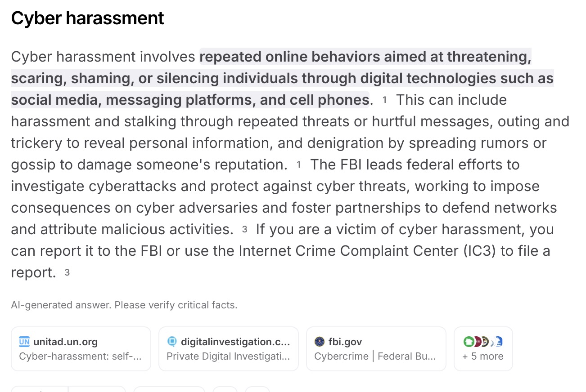Open the fbi.gov source title
The width and height of the screenshot is (586, 392).
click(x=345, y=342)
